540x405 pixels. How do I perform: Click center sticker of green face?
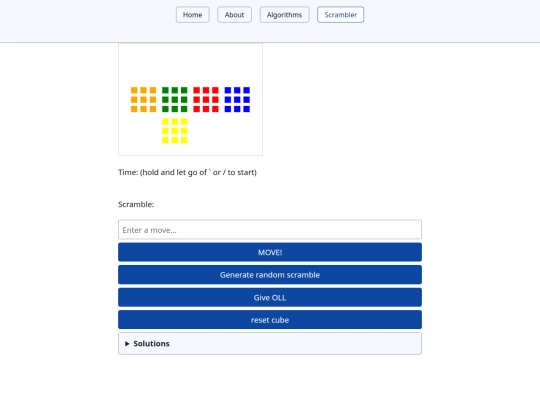coord(175,100)
